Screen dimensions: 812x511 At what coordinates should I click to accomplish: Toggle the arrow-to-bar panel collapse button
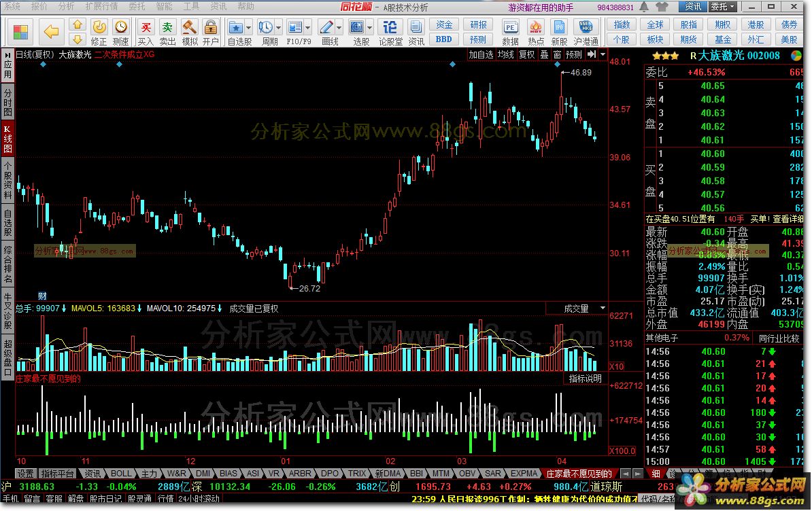click(x=592, y=54)
